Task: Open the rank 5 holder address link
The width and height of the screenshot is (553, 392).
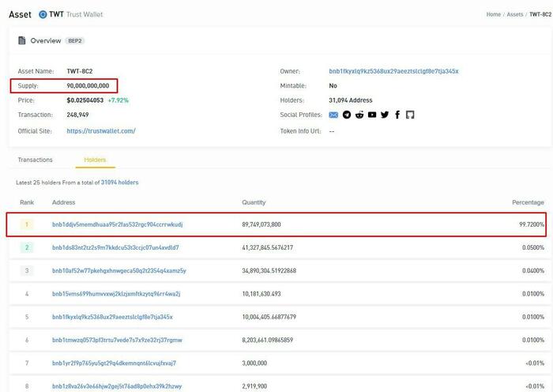Action: [x=112, y=317]
